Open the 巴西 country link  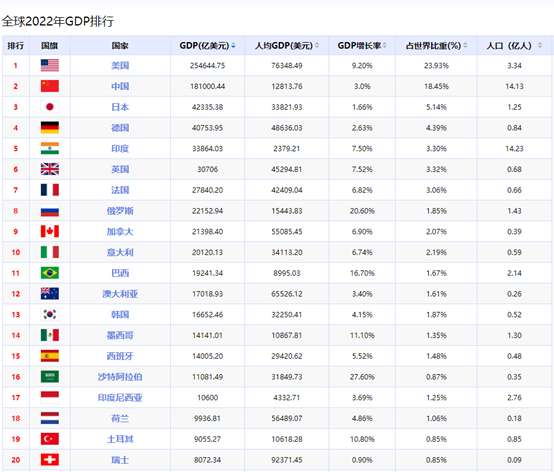click(x=120, y=273)
